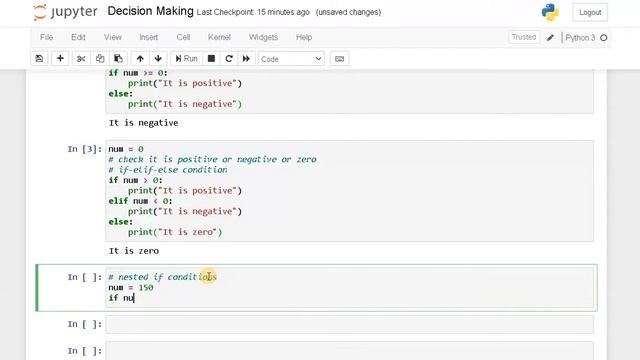
Task: Click the bottom partially visible empty cell
Action: pyautogui.click(x=349, y=351)
